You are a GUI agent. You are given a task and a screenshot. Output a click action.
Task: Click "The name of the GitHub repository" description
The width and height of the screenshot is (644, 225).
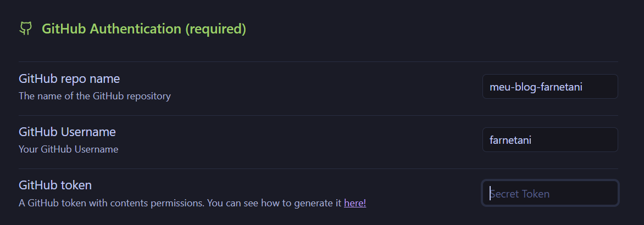(x=95, y=96)
